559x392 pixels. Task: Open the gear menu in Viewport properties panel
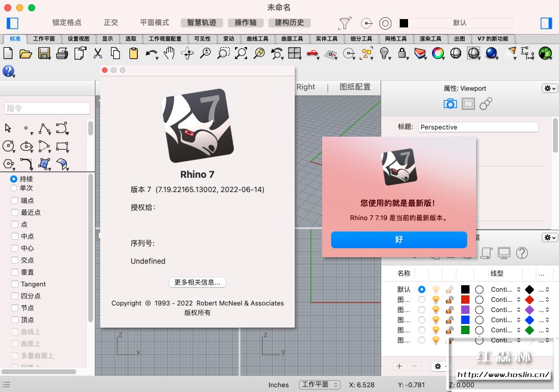[549, 88]
